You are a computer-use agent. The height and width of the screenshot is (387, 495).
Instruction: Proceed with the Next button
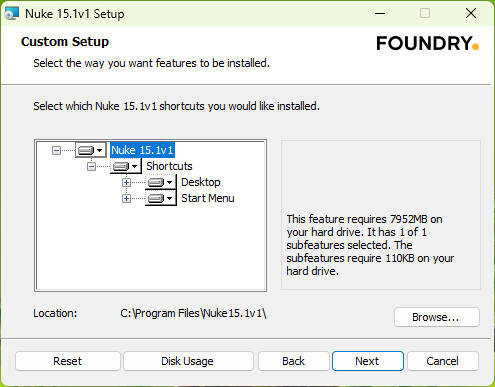coord(368,361)
